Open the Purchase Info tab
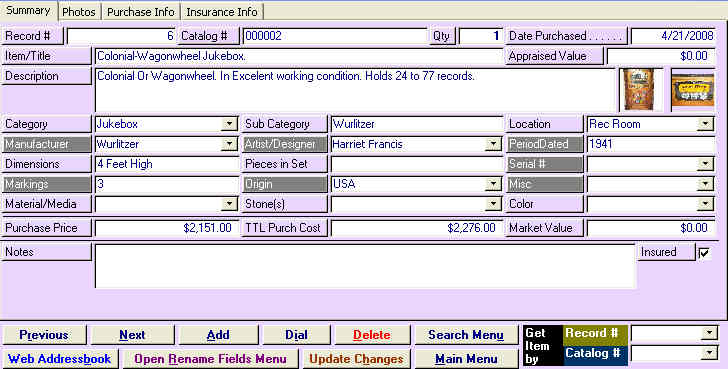The height and width of the screenshot is (369, 728). tap(141, 12)
